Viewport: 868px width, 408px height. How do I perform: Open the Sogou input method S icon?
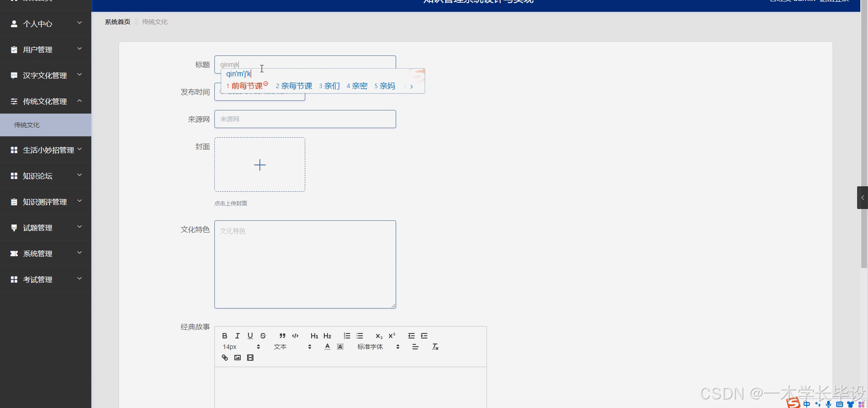tap(794, 403)
